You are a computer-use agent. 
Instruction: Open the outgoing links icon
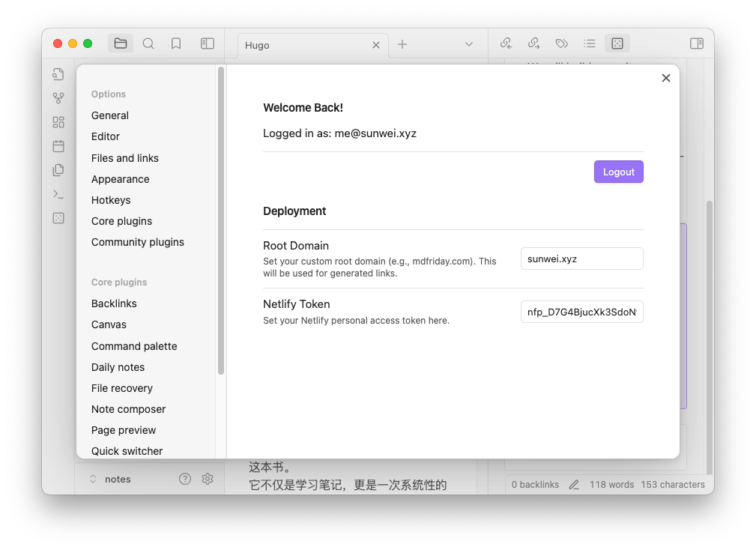coord(533,43)
